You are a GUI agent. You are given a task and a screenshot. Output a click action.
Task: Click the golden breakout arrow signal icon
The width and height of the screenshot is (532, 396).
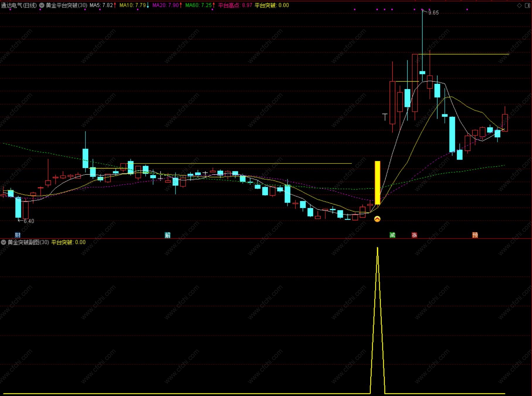click(377, 219)
